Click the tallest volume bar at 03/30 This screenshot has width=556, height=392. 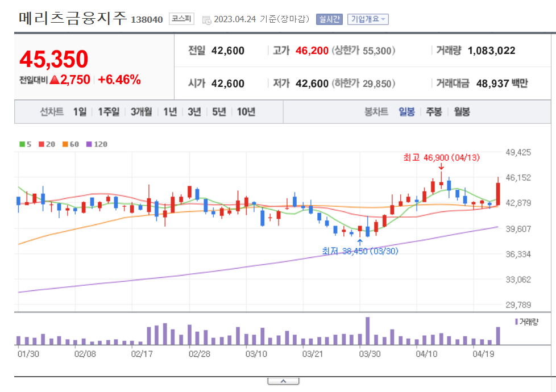point(368,331)
